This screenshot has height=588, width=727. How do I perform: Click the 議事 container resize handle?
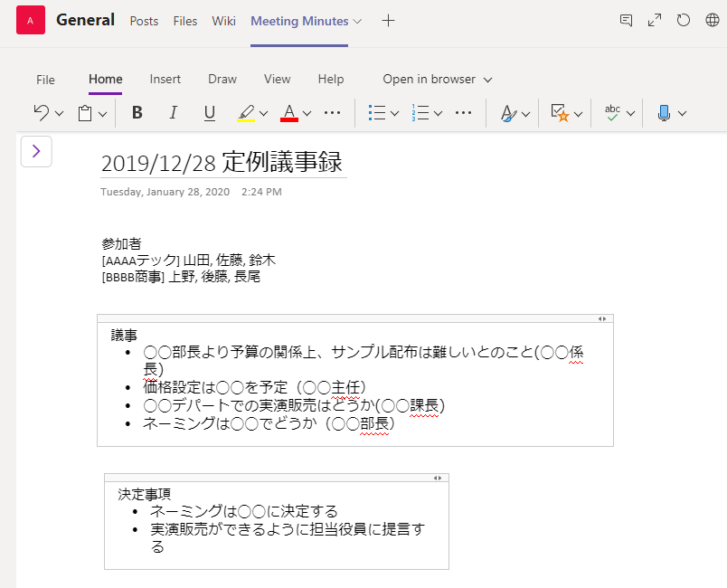(x=602, y=318)
